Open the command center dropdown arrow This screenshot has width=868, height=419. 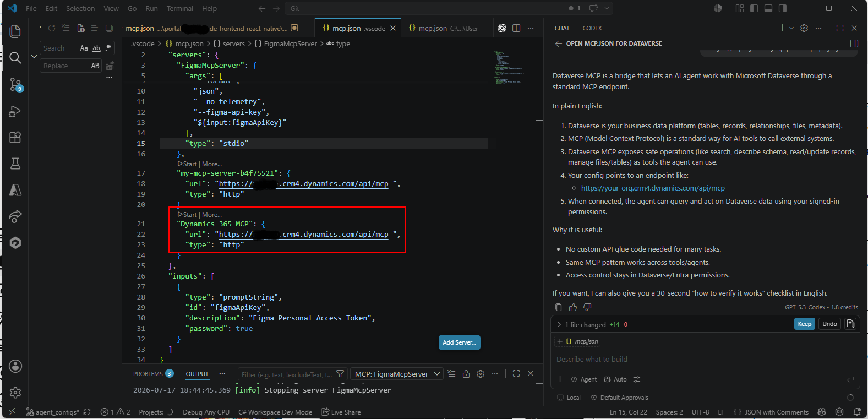tap(607, 8)
